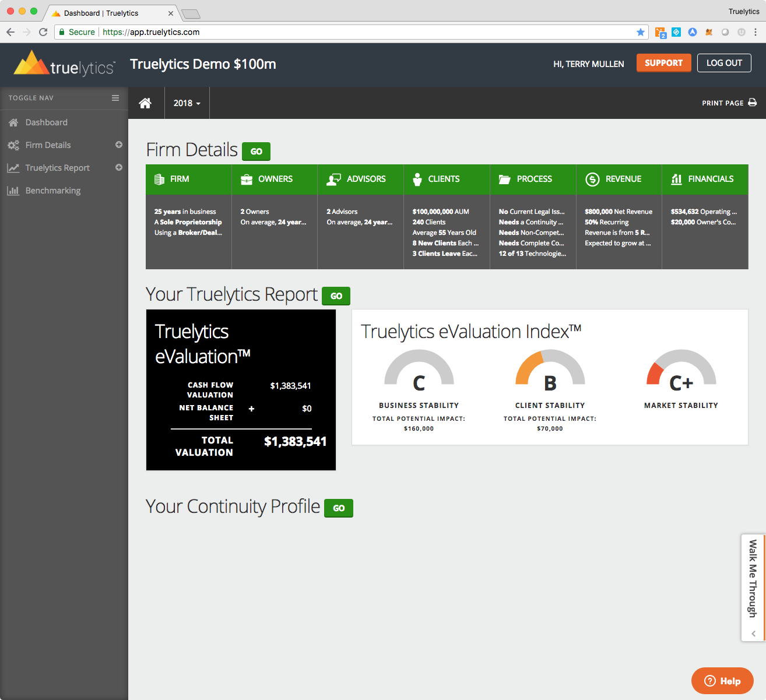
Task: Click the black Truelytics eValuation card
Action: 241,390
